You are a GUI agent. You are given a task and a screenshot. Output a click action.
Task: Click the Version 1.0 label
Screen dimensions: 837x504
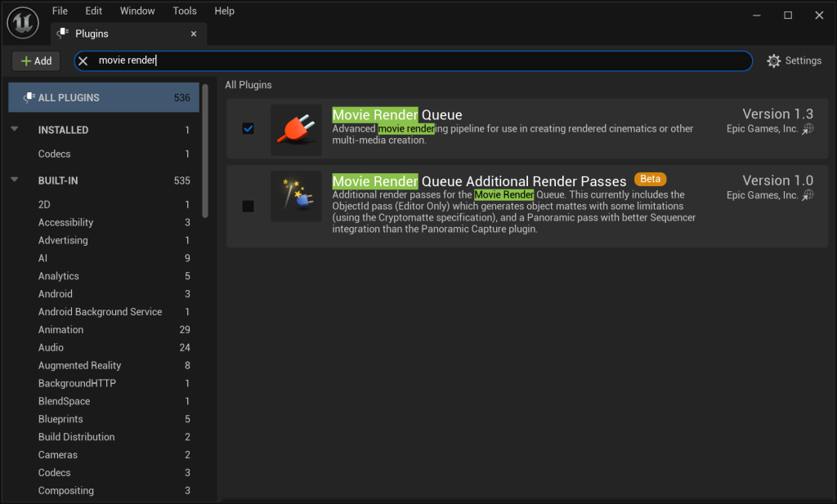pyautogui.click(x=778, y=181)
